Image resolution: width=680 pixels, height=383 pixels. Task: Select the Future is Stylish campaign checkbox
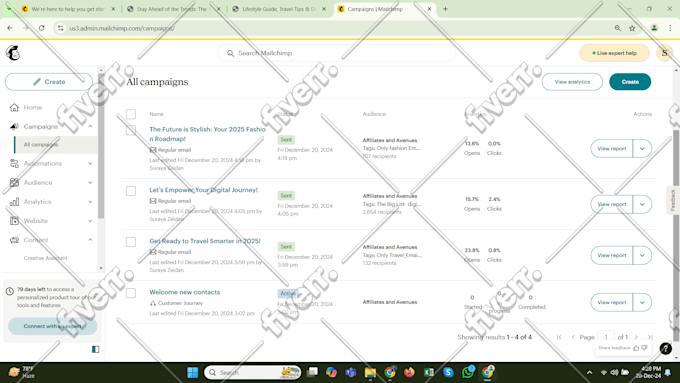click(131, 130)
